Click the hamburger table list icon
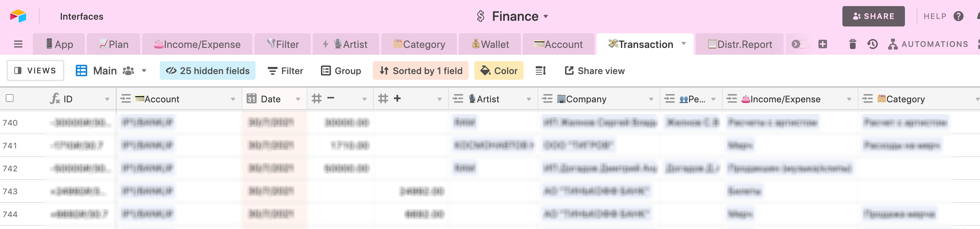 point(18,44)
